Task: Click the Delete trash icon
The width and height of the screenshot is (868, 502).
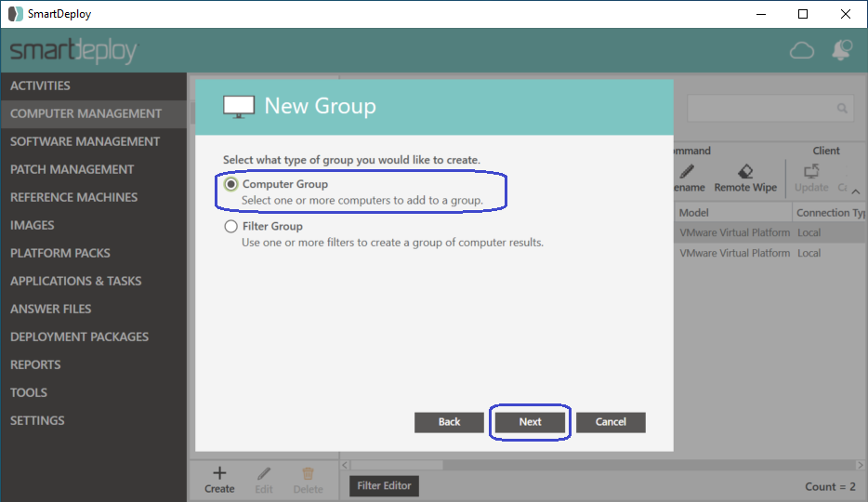Action: [x=308, y=473]
